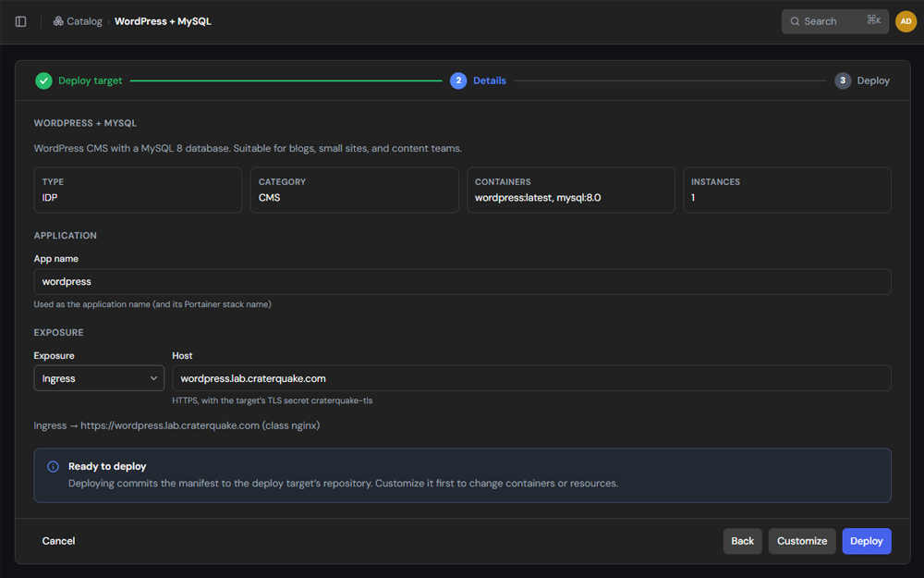Click the Cancel button
The width and height of the screenshot is (924, 578).
(58, 541)
